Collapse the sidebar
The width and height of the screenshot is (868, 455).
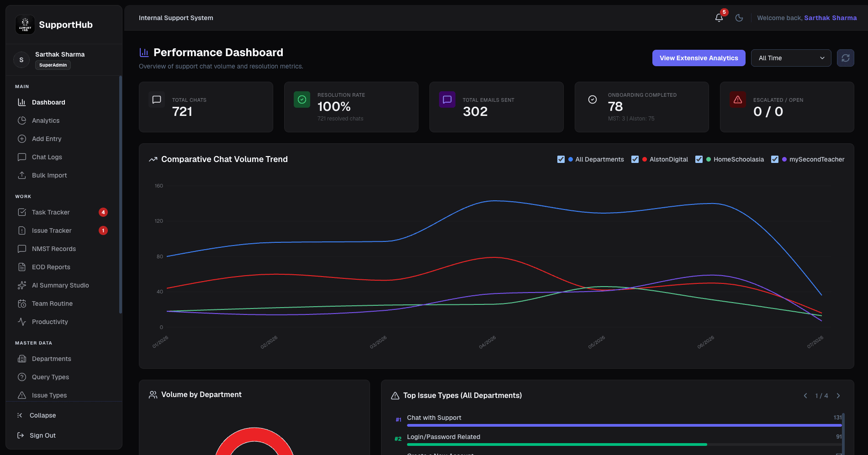coord(64,415)
